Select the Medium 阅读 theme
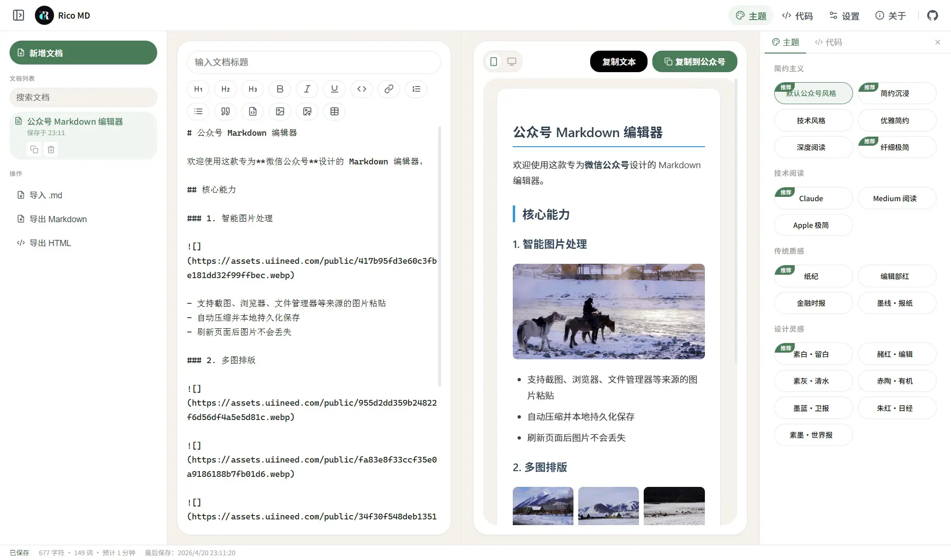This screenshot has width=951, height=560. (897, 198)
